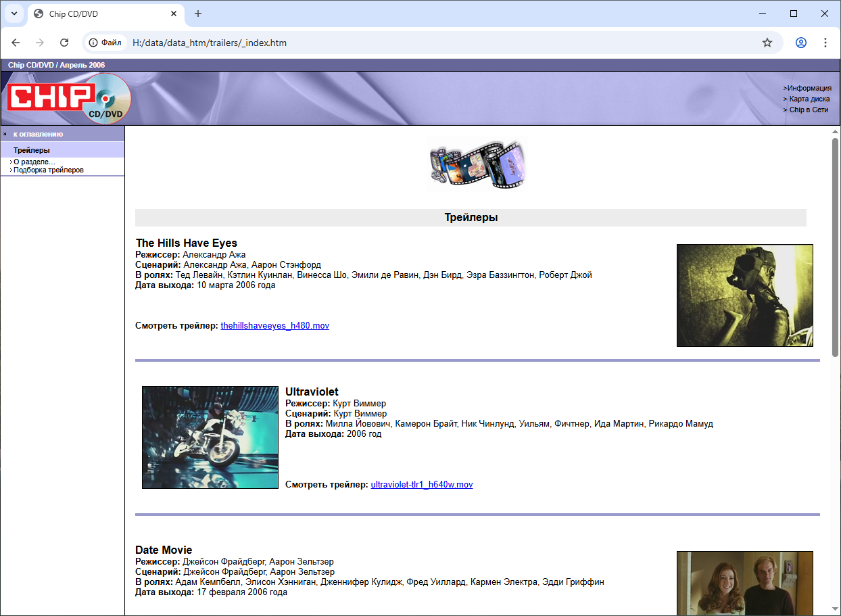841x616 pixels.
Task: Click the text 10 марта 2006 года
Action: 236,285
